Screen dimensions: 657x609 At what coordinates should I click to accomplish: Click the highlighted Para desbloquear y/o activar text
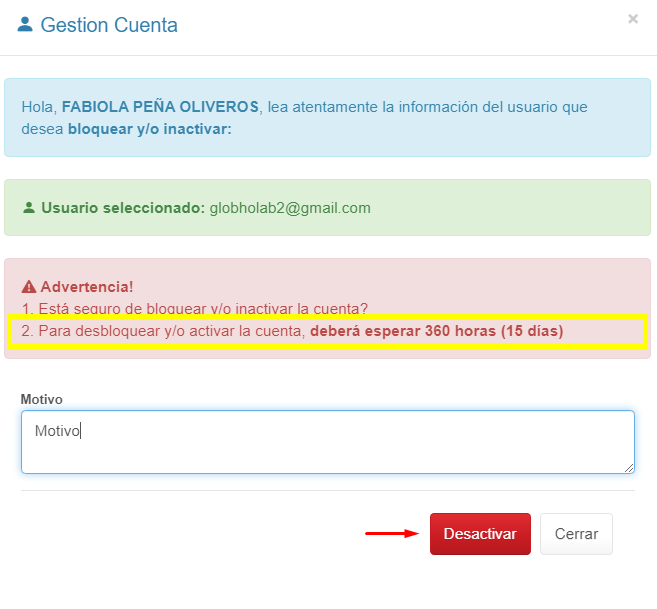[163, 331]
